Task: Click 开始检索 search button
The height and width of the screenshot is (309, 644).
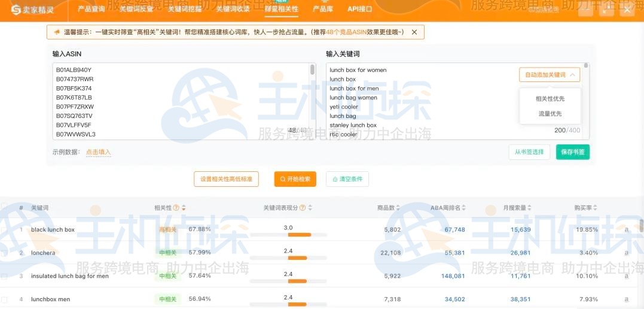Action: tap(295, 179)
